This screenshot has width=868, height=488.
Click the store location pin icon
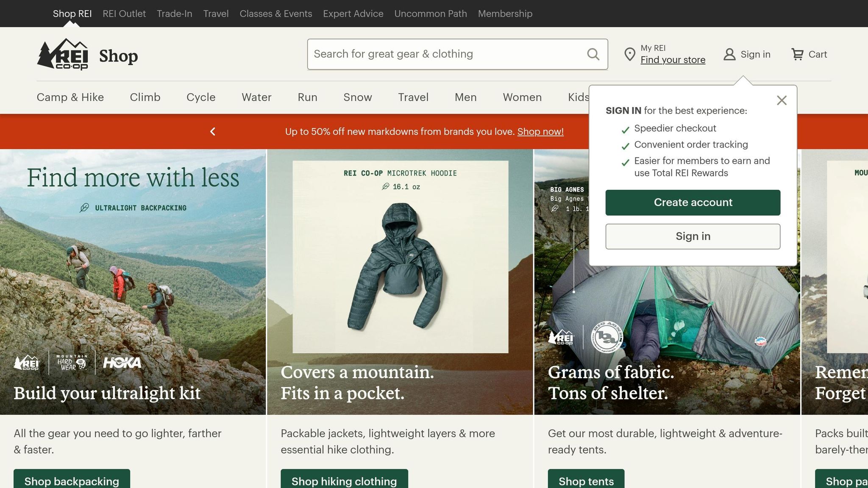tap(630, 54)
